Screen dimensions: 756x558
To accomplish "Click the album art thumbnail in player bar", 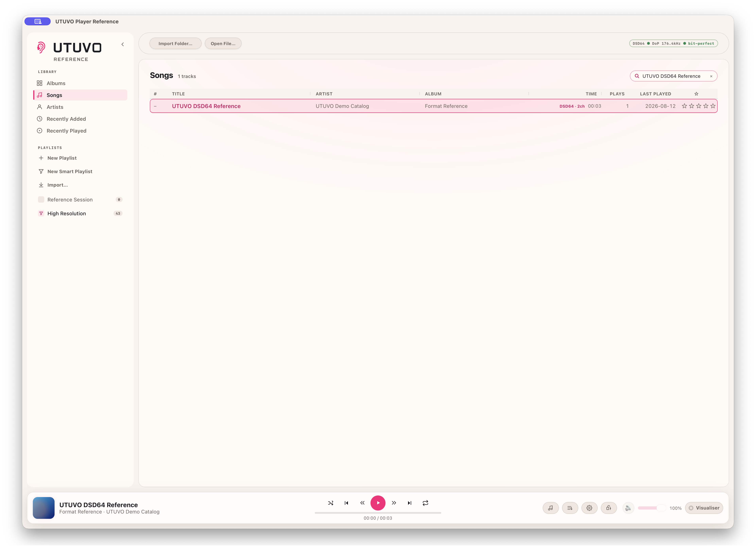I will tap(43, 508).
